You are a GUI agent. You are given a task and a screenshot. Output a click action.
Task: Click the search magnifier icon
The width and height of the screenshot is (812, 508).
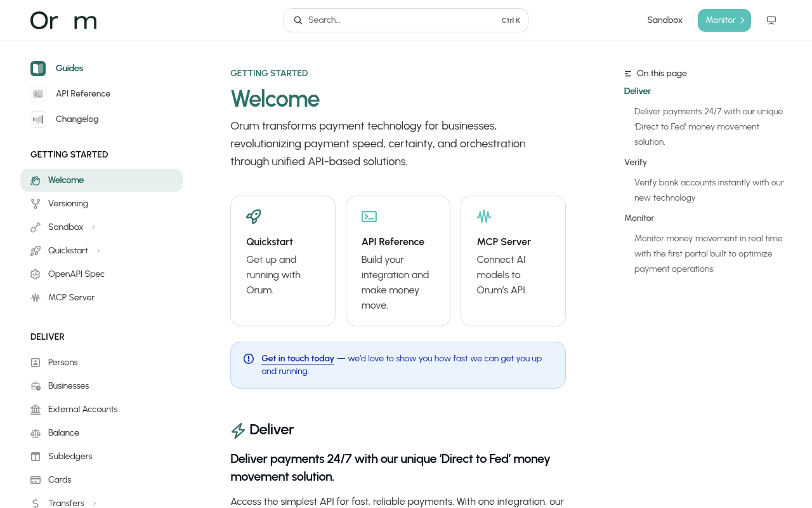coord(298,20)
